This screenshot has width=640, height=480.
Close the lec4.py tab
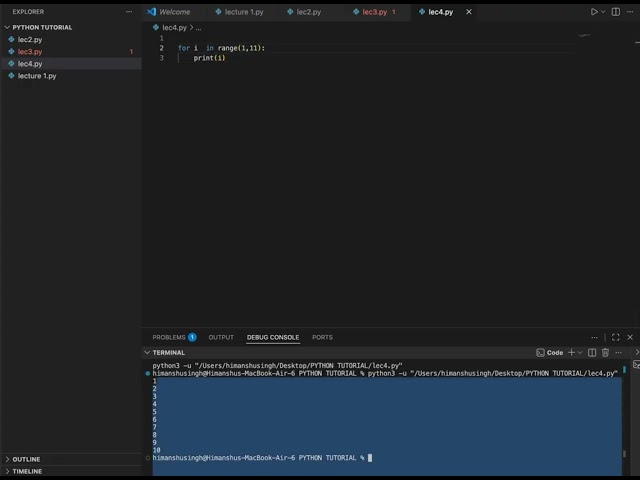click(469, 12)
